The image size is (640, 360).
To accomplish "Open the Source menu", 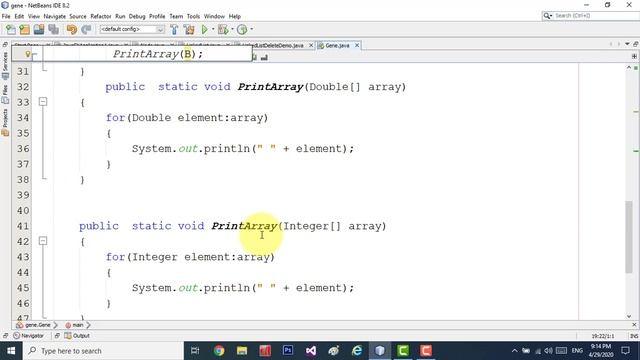I will point(78,16).
